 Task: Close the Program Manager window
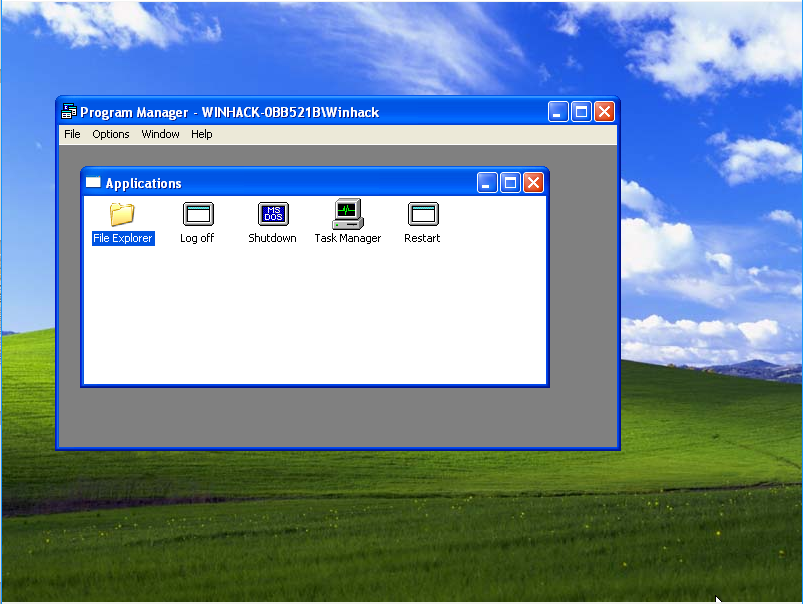(604, 112)
